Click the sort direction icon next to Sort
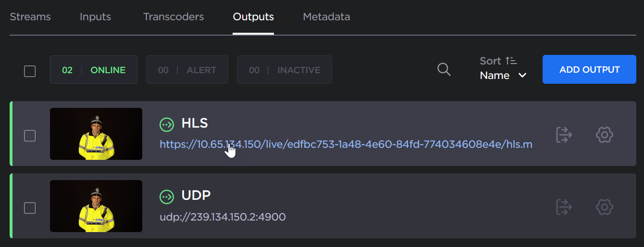 [511, 61]
